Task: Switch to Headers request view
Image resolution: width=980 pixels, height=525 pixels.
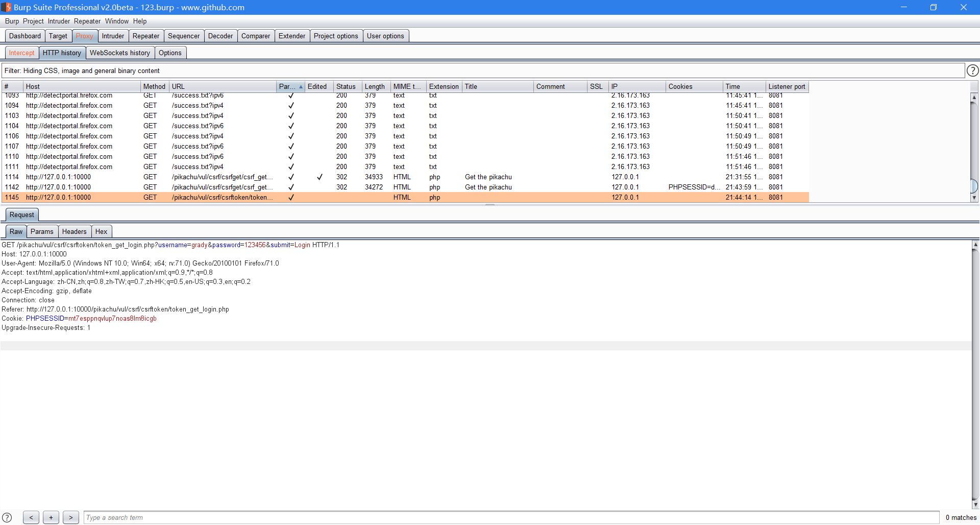Action: point(75,231)
